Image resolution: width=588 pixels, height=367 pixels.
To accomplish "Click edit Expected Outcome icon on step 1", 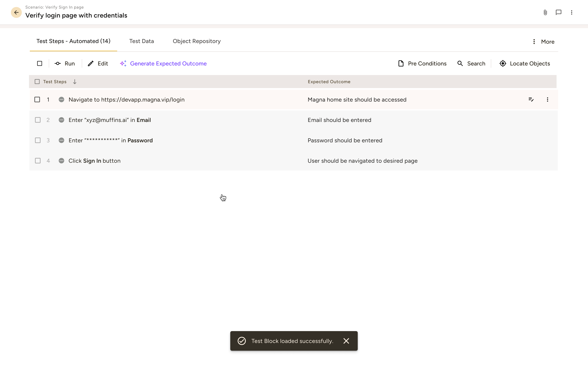I will tap(531, 99).
